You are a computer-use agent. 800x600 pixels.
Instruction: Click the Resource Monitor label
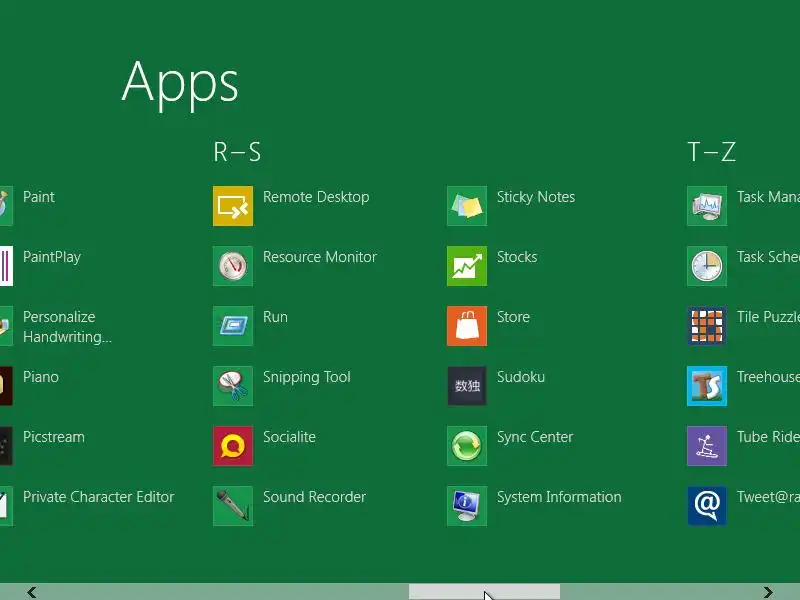[319, 257]
